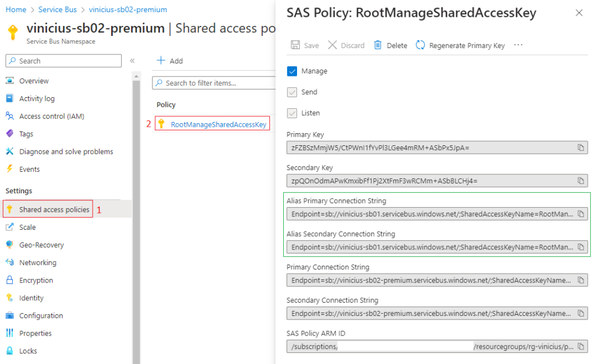Click the Geo-Recovery globe icon

tap(10, 245)
